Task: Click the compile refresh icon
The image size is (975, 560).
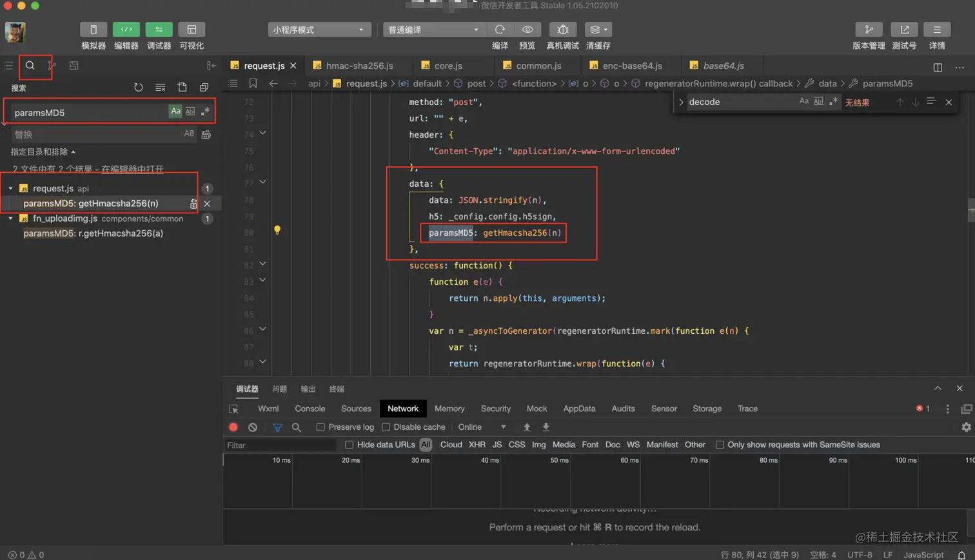Action: click(x=500, y=30)
